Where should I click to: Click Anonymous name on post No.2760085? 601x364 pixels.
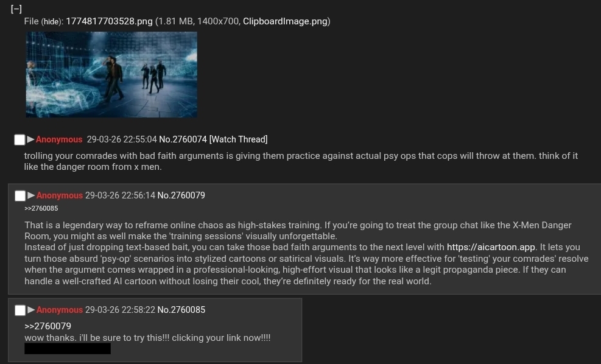coord(60,310)
